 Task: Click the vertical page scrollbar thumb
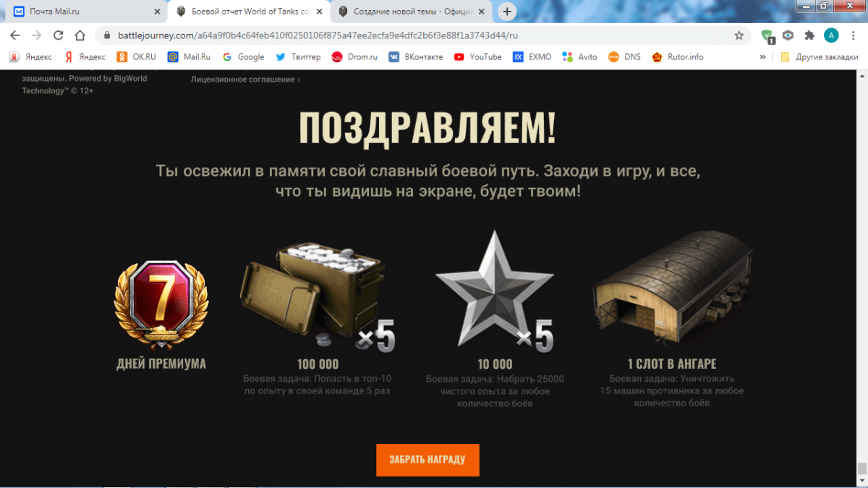tap(861, 468)
